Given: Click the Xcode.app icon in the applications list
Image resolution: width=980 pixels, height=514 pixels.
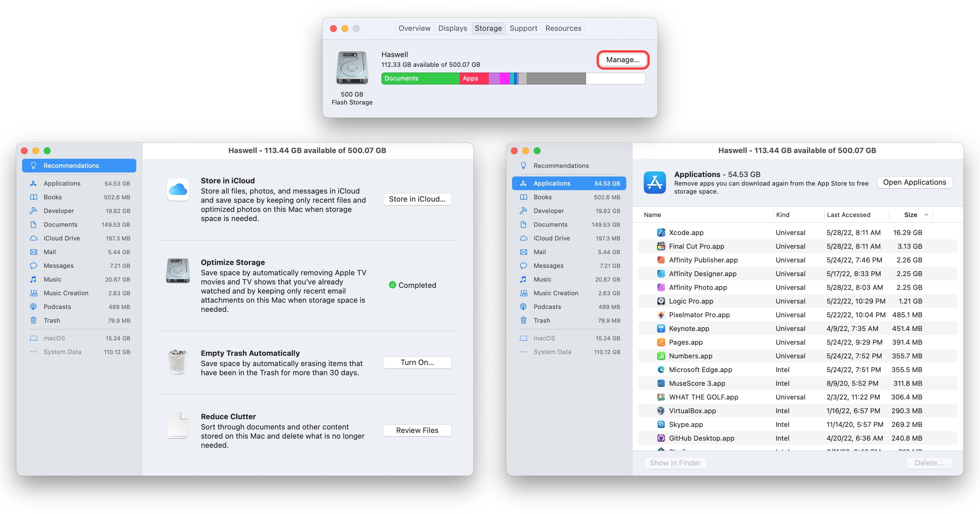Looking at the screenshot, I should [661, 232].
